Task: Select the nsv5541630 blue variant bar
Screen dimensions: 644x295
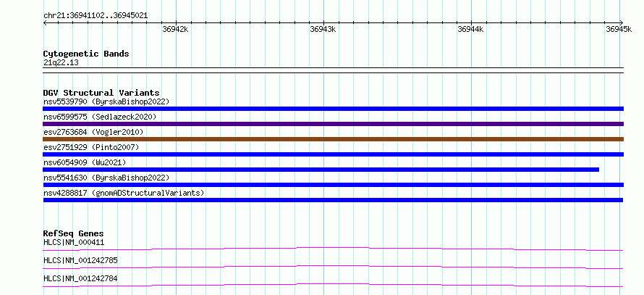Action: [333, 185]
